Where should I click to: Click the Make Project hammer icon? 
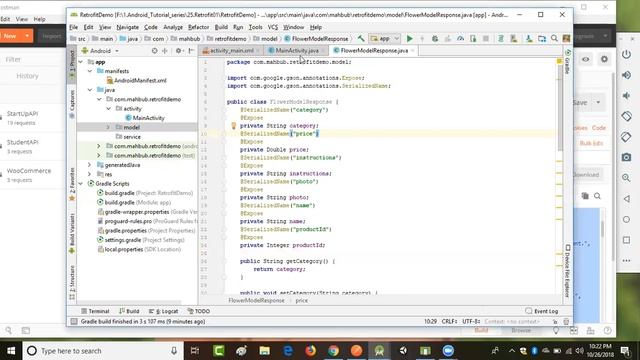coord(361,39)
